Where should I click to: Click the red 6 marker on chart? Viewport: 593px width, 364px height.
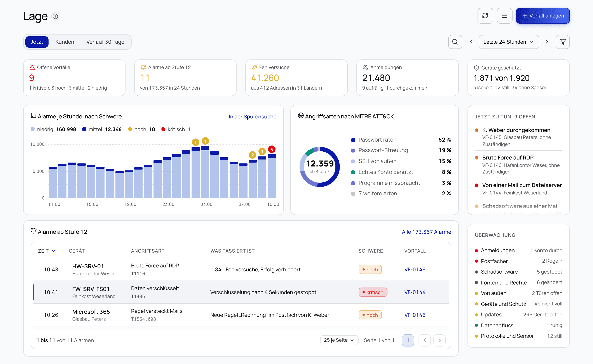pos(271,149)
